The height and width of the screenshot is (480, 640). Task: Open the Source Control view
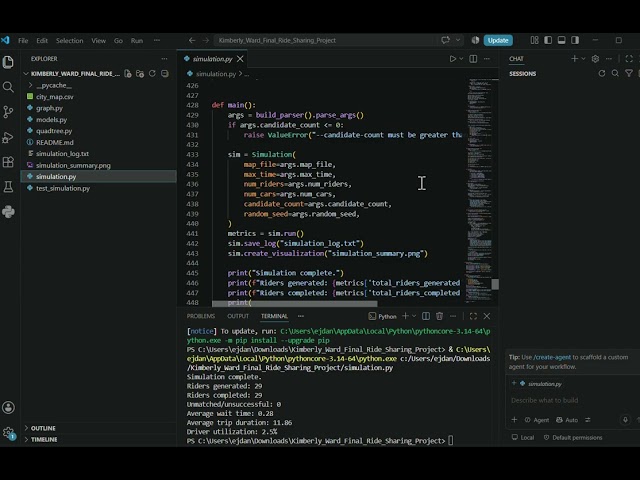[8, 111]
